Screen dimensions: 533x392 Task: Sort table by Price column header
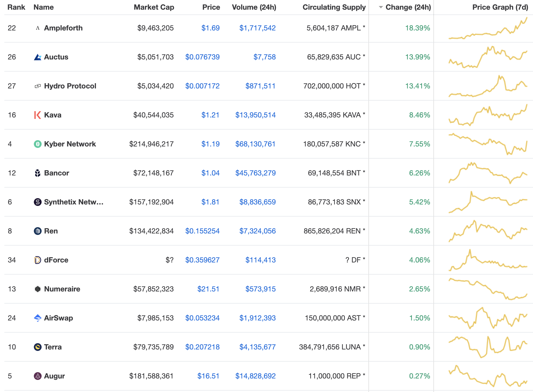(x=211, y=7)
